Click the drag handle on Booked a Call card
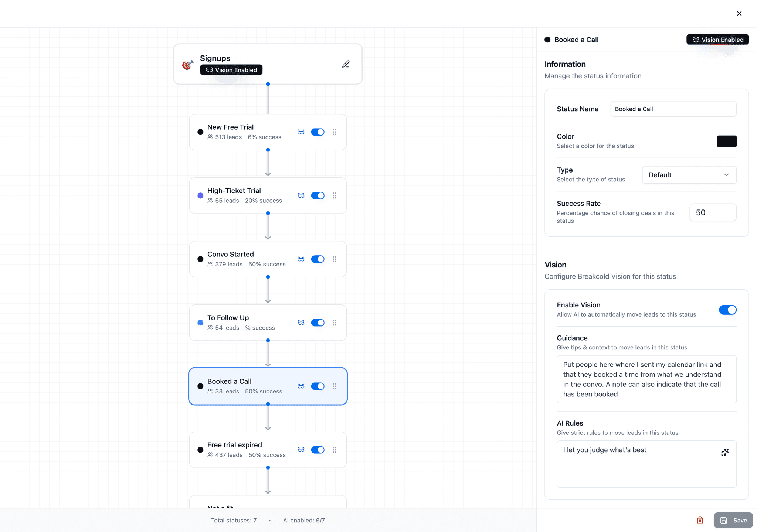The width and height of the screenshot is (757, 532). pos(335,386)
